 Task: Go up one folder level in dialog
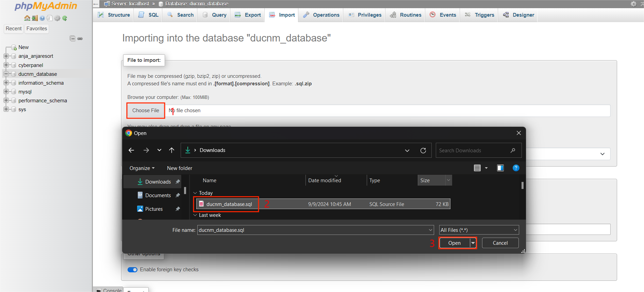[171, 150]
